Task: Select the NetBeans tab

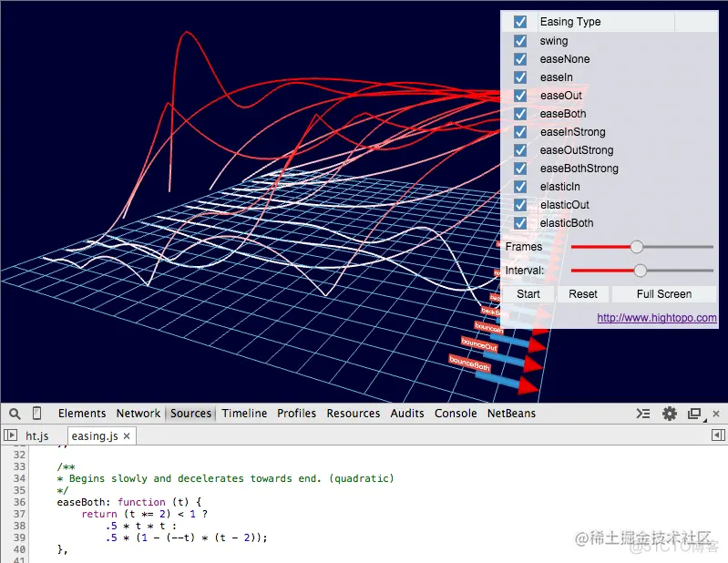Action: pyautogui.click(x=511, y=413)
